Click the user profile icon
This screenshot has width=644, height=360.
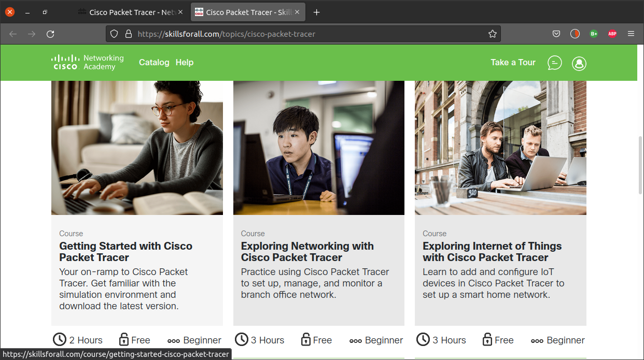click(579, 63)
